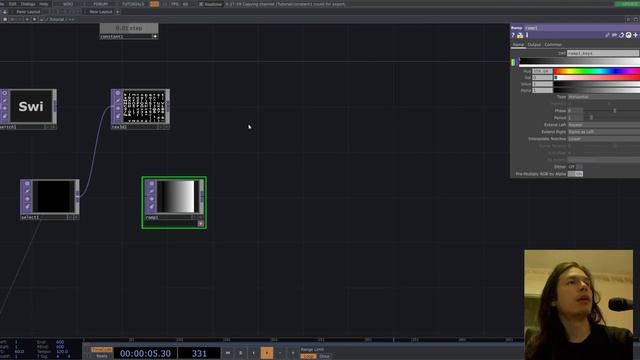Image resolution: width=640 pixels, height=360 pixels.
Task: Toggle the lock flag on ramp1 node
Action: point(151,199)
